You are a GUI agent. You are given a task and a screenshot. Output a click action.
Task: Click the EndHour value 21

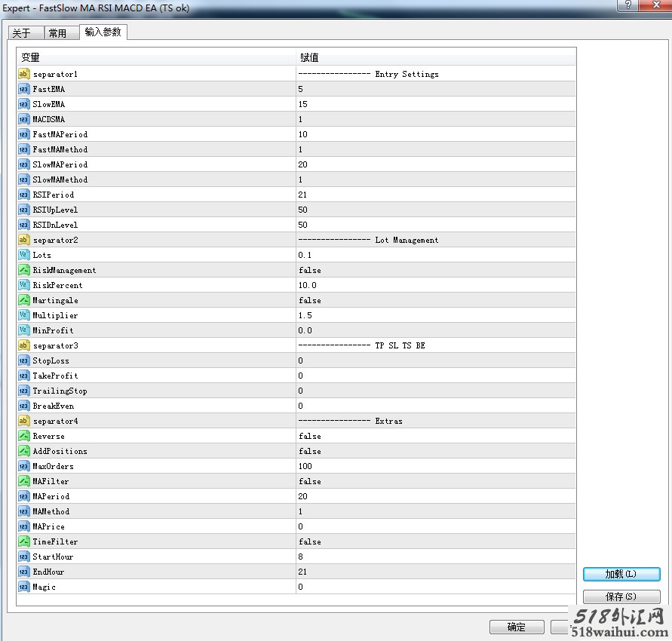pos(302,572)
